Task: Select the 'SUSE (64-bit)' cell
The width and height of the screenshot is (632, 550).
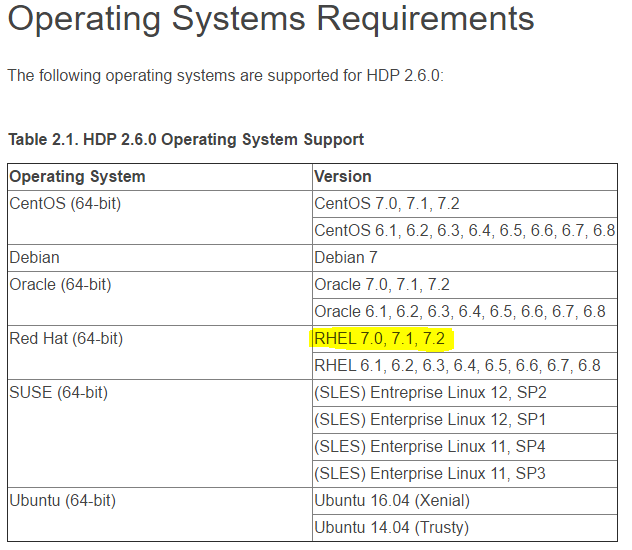Action: coord(160,434)
